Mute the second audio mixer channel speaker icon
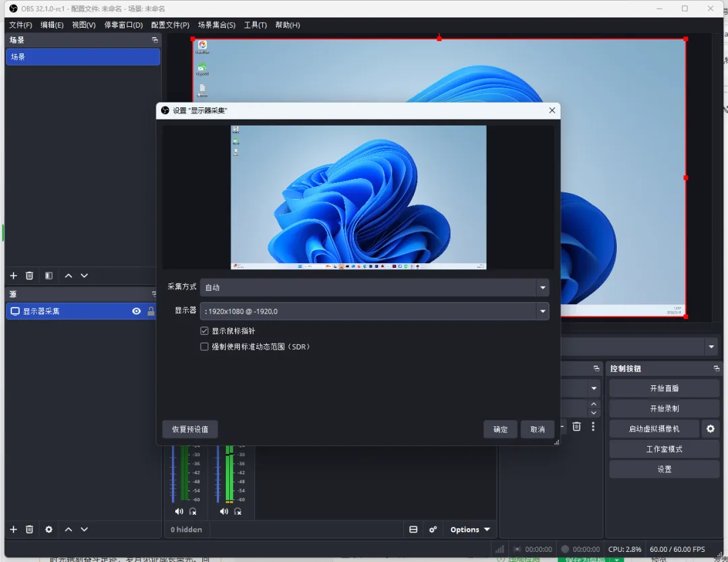This screenshot has height=562, width=728. [224, 511]
